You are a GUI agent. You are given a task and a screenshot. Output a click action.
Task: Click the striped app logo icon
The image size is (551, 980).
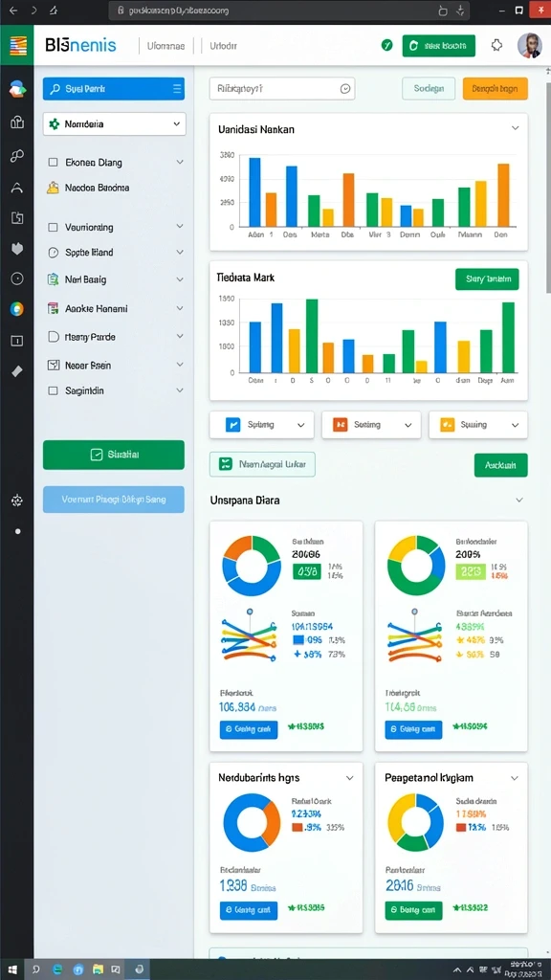click(x=17, y=45)
